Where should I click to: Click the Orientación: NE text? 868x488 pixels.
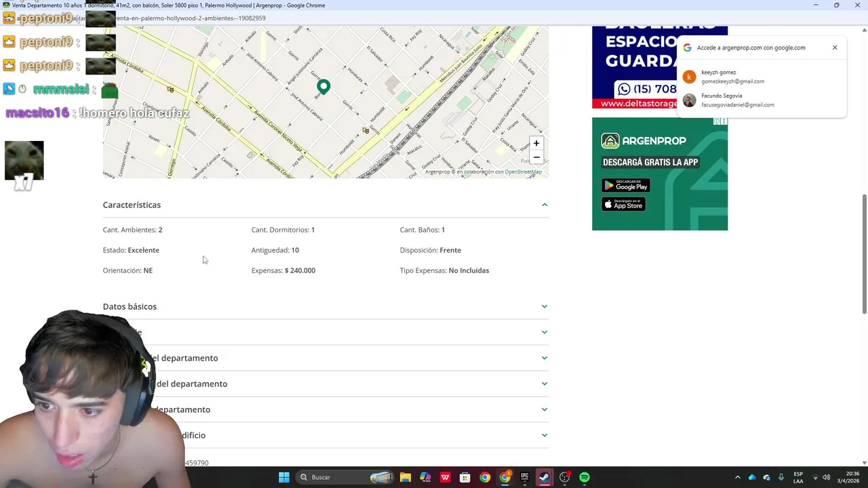tap(127, 270)
